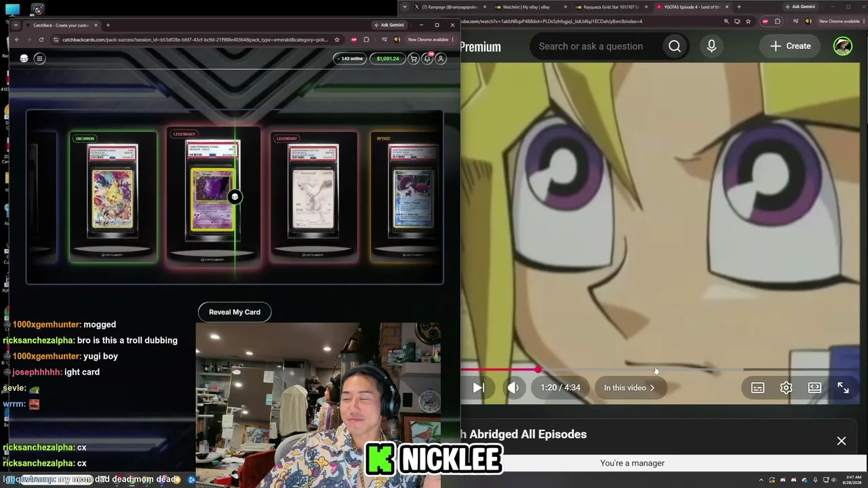Click Ask Gemini in CatchBack window
868x488 pixels.
[x=389, y=25]
